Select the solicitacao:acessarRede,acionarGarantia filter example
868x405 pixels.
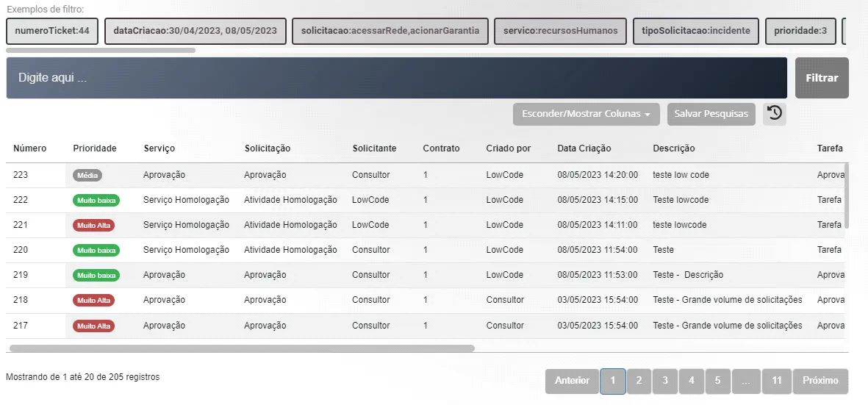click(x=390, y=31)
